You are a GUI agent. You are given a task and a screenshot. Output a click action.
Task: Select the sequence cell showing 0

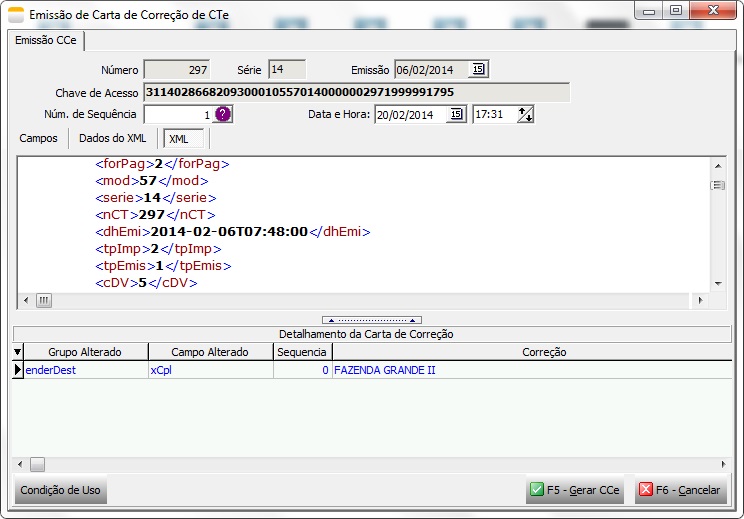click(x=302, y=370)
